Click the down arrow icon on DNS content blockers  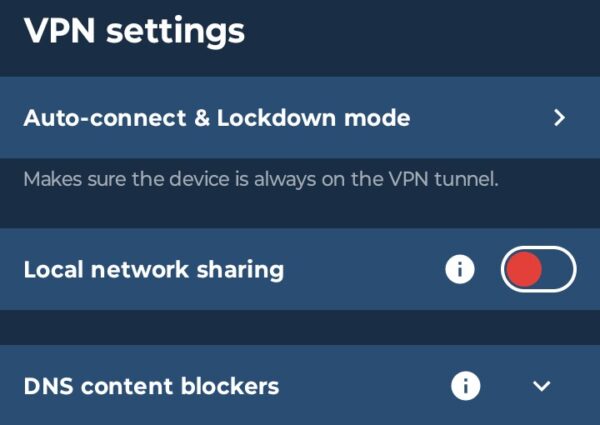[x=542, y=386]
